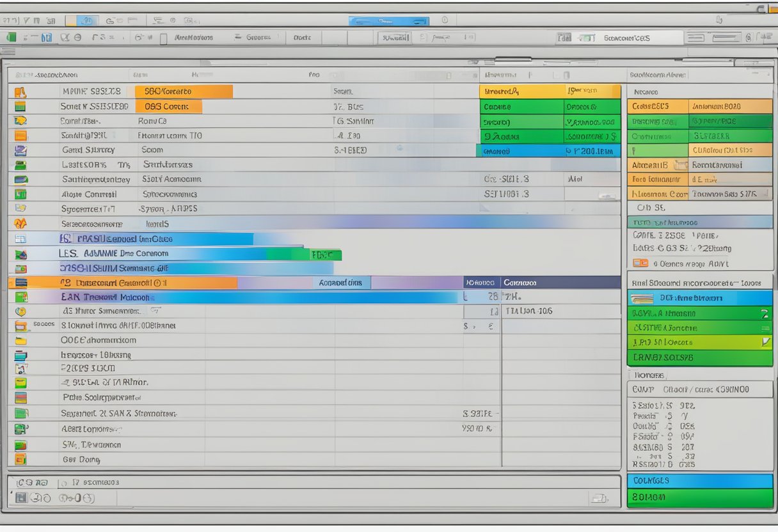Click the green square icon in toolbar's left edge
Image resolution: width=778 pixels, height=532 pixels.
coord(12,38)
